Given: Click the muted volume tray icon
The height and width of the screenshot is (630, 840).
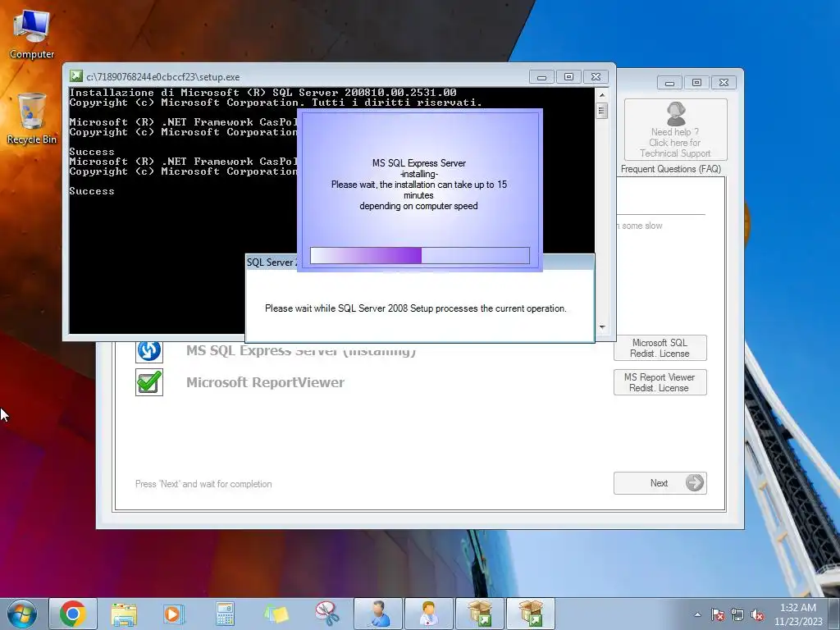Looking at the screenshot, I should [x=757, y=614].
